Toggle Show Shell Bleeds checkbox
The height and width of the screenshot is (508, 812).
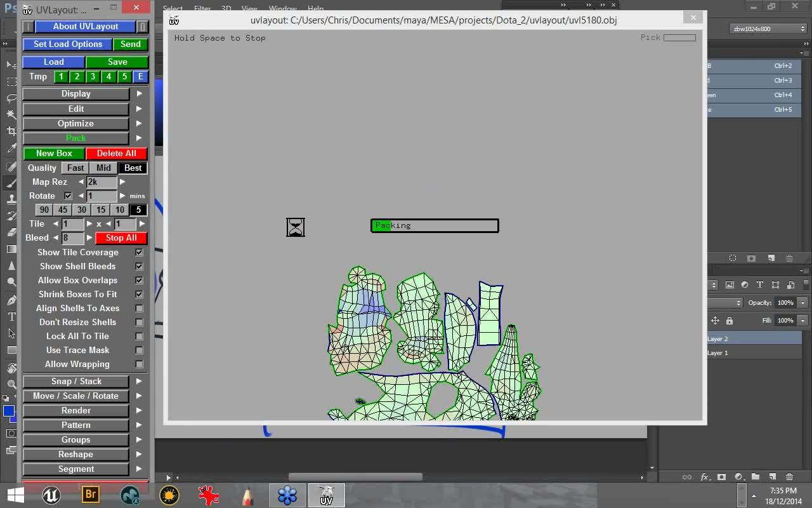click(139, 266)
